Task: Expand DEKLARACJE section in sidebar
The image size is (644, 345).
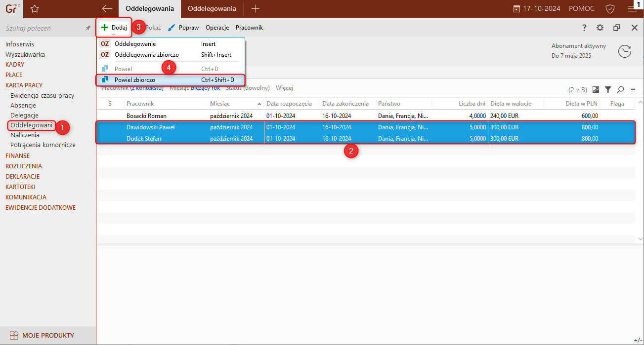Action: pos(23,176)
